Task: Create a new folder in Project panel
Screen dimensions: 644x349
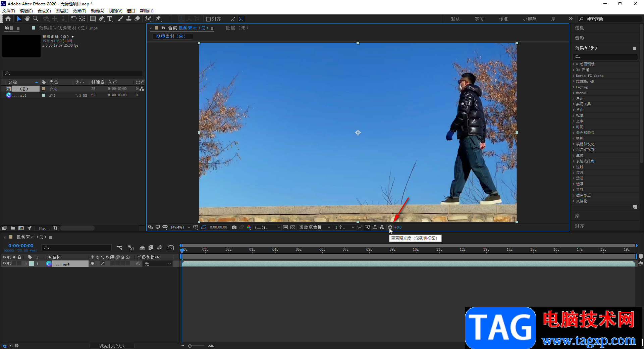Action: pos(13,228)
